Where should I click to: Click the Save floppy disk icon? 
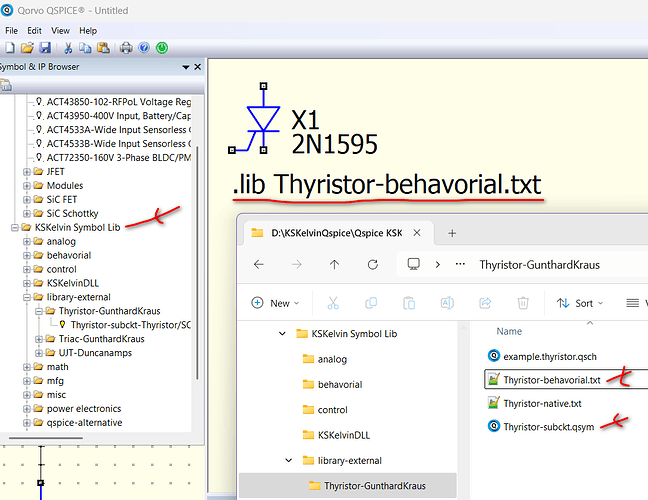45,48
